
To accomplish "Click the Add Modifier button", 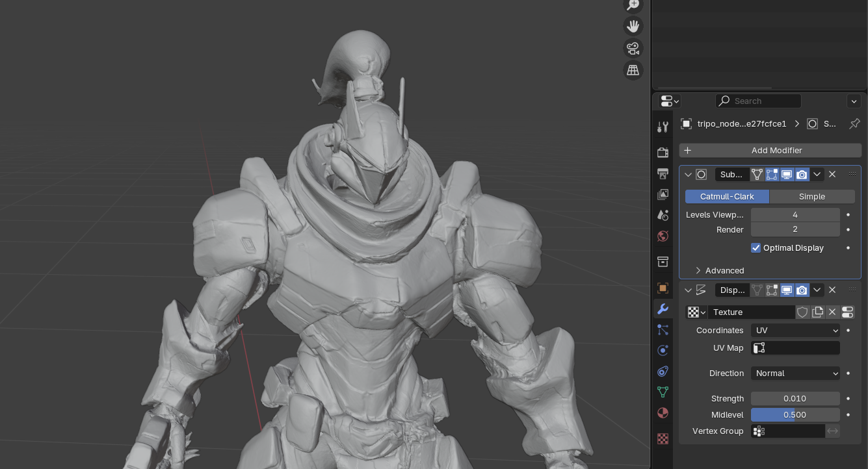I will (770, 150).
